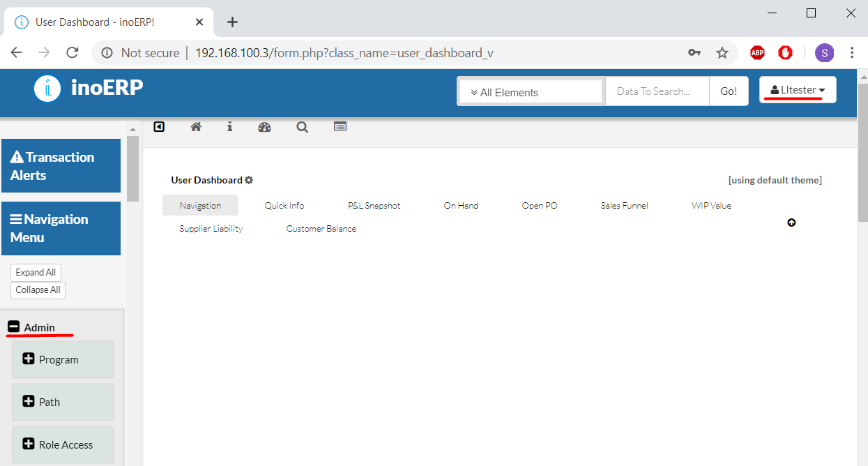Click the magnifier search icon in toolbar
The image size is (868, 466).
(302, 127)
